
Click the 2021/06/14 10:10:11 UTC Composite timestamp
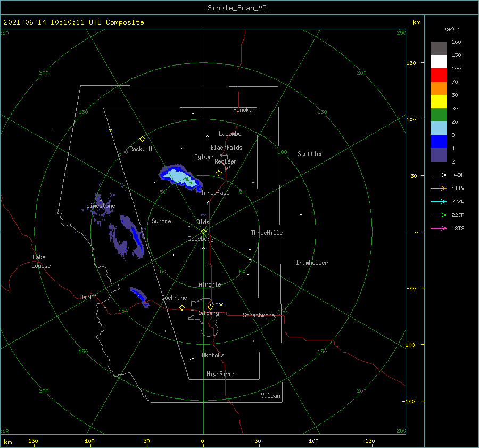pos(73,22)
